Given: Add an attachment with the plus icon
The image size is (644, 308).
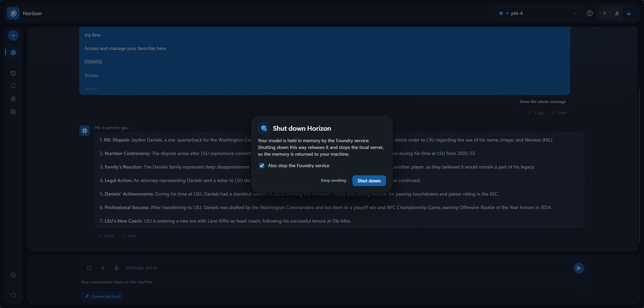Looking at the screenshot, I should (103, 268).
